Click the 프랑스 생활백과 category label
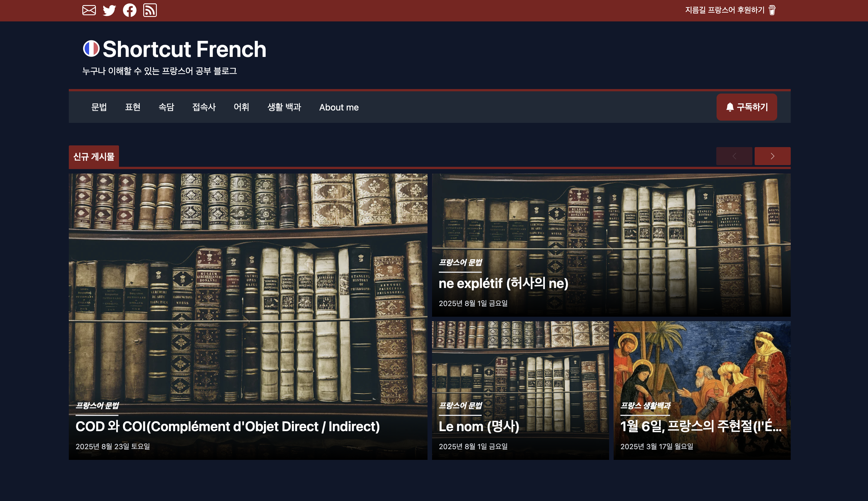The height and width of the screenshot is (501, 868). (645, 406)
